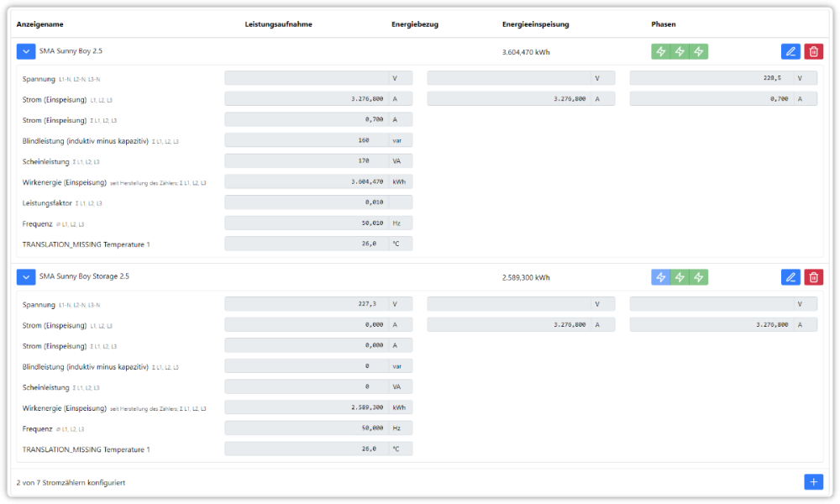Viewport: 840px width, 504px height.
Task: Click the first phase lightning icon for Sunny Boy 2.5
Action: (661, 52)
